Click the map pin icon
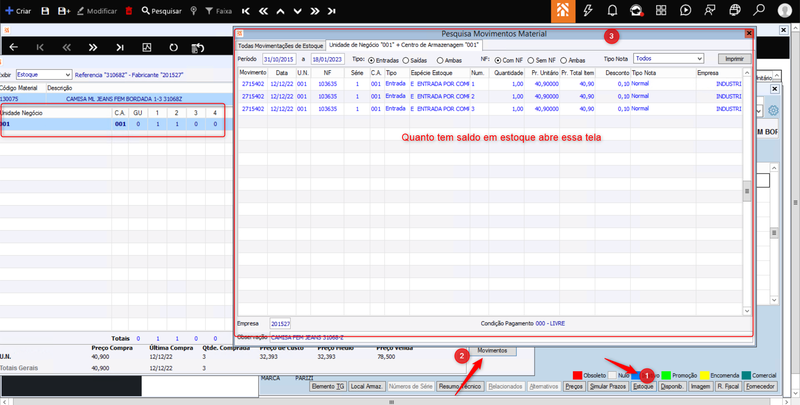The width and height of the screenshot is (800, 405). 193,11
